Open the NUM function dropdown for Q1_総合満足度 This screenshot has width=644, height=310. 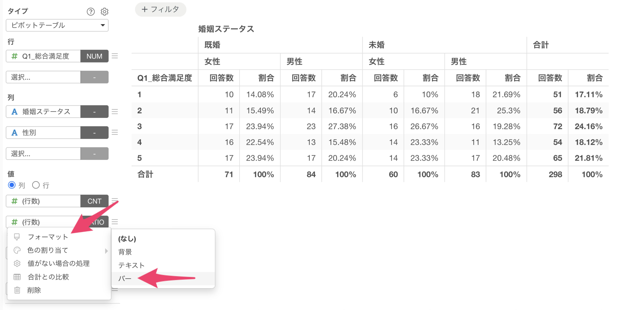click(x=94, y=56)
